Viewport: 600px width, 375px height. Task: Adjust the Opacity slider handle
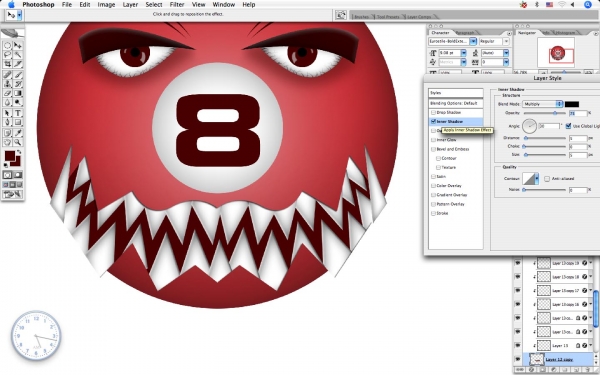(555, 113)
